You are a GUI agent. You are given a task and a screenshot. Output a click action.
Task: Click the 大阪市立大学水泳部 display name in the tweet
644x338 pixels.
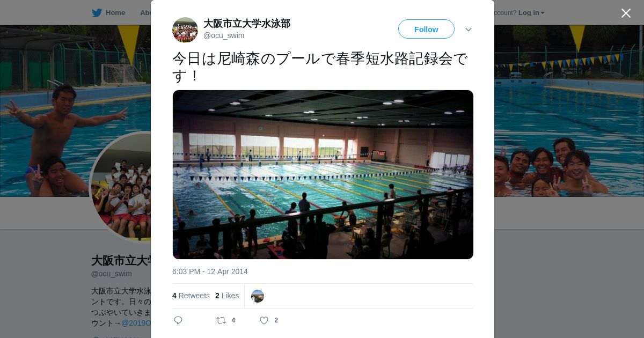coord(247,24)
